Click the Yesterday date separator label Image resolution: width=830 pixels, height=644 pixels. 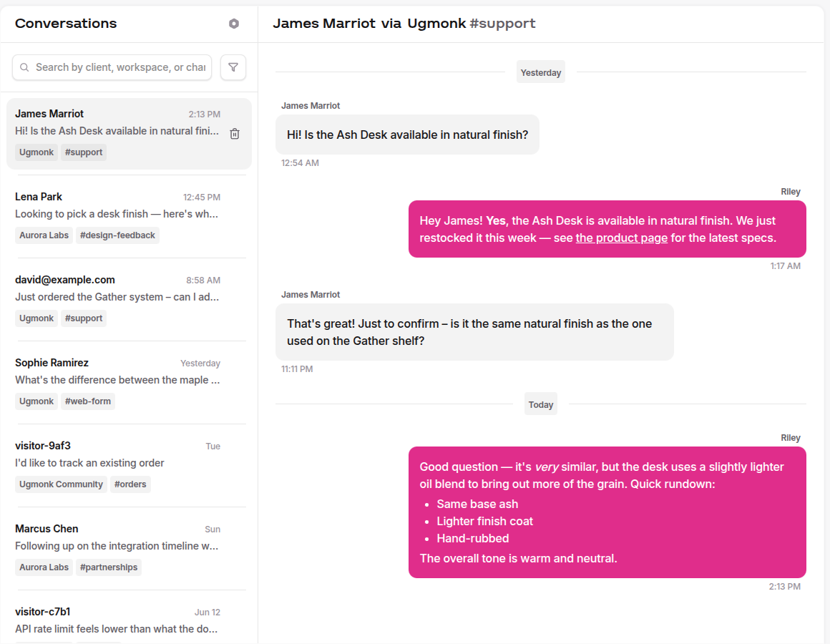540,72
